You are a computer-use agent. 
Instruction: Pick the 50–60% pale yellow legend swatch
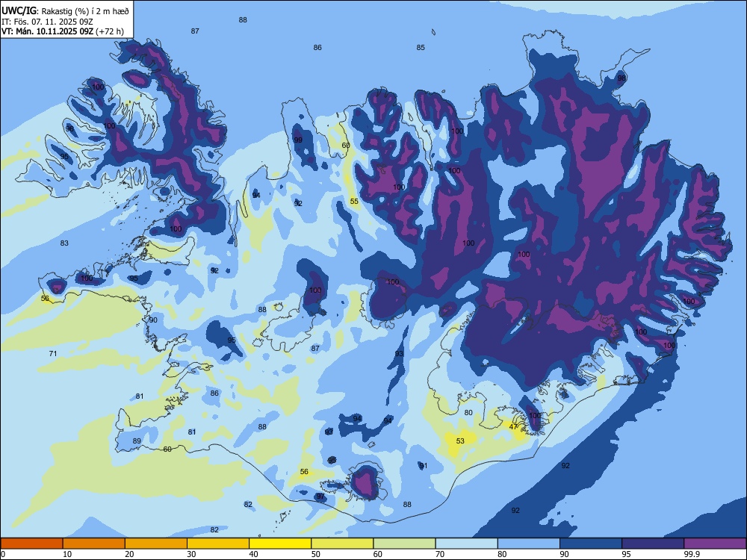pyautogui.click(x=342, y=544)
